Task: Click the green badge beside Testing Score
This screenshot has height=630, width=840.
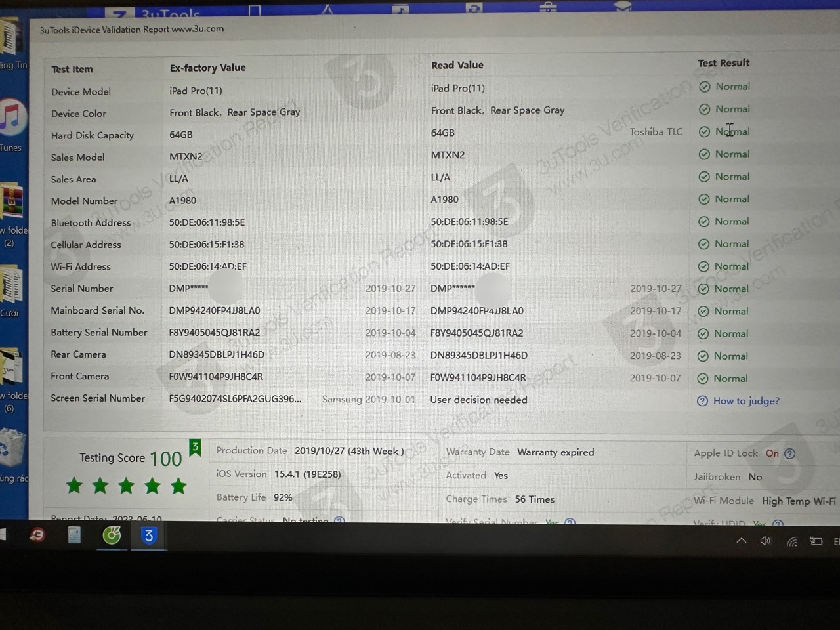Action: (195, 448)
